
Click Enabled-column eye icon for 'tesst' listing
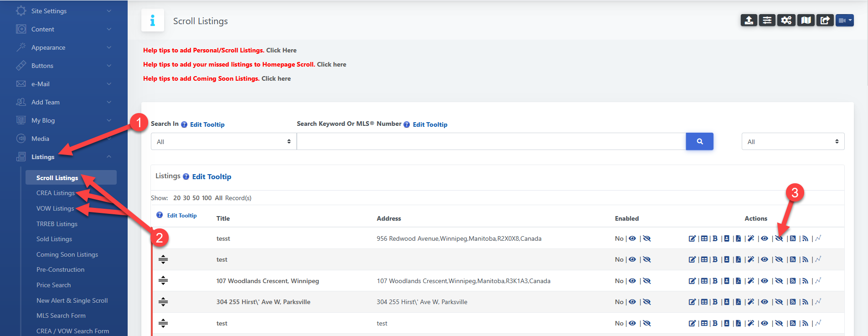point(632,238)
